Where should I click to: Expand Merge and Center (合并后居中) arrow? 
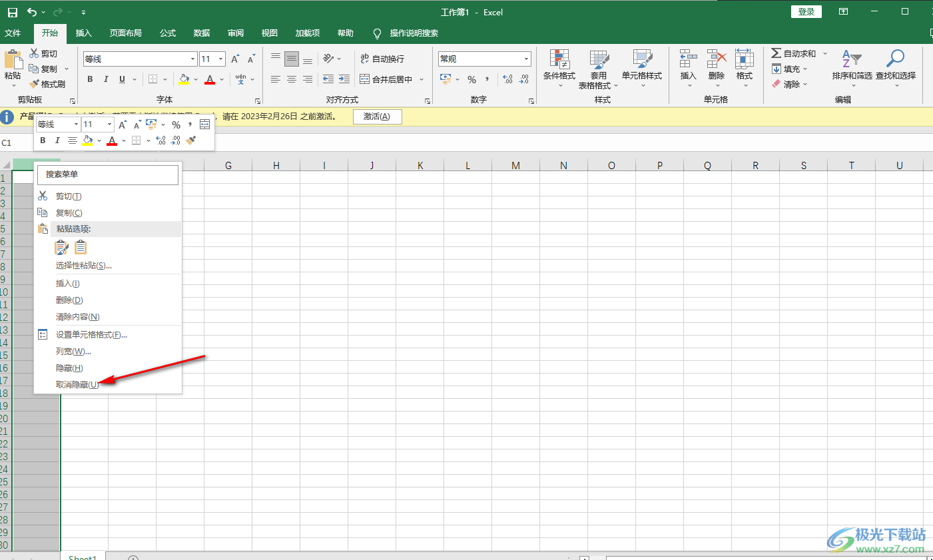422,79
